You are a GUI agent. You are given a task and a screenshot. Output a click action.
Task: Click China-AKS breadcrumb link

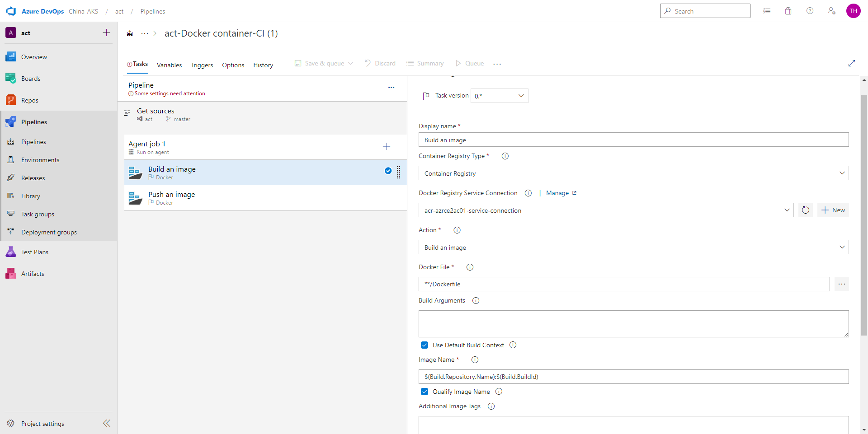point(84,11)
